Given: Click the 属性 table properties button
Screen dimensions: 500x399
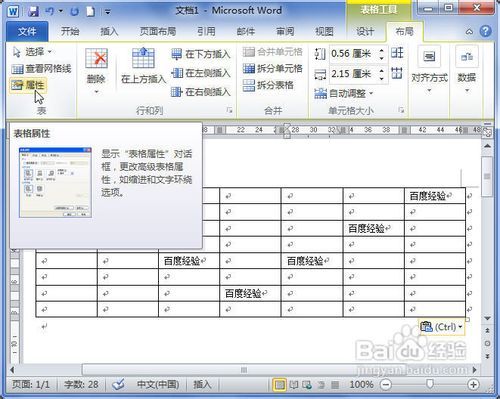Looking at the screenshot, I should 28,85.
